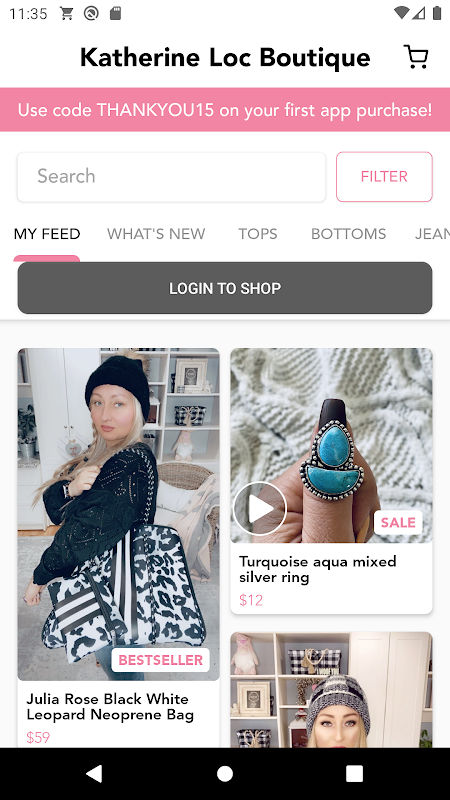Tap the BESTSELLER badge on the bag
450x800 pixels.
coord(161,660)
